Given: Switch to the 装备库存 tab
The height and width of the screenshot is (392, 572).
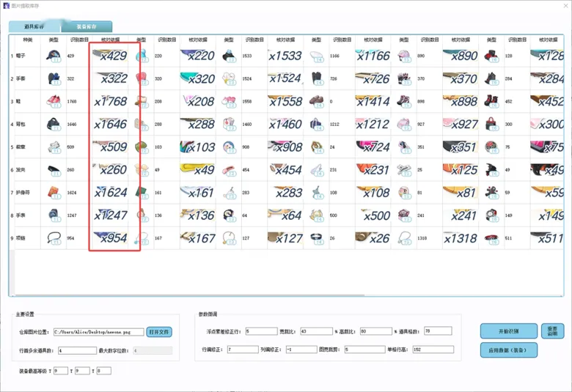Looking at the screenshot, I should (x=87, y=26).
